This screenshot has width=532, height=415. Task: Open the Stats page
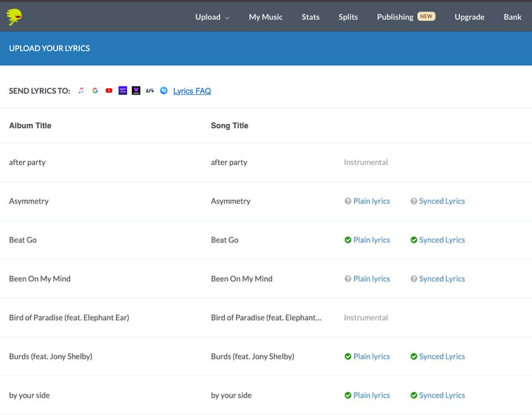(311, 17)
